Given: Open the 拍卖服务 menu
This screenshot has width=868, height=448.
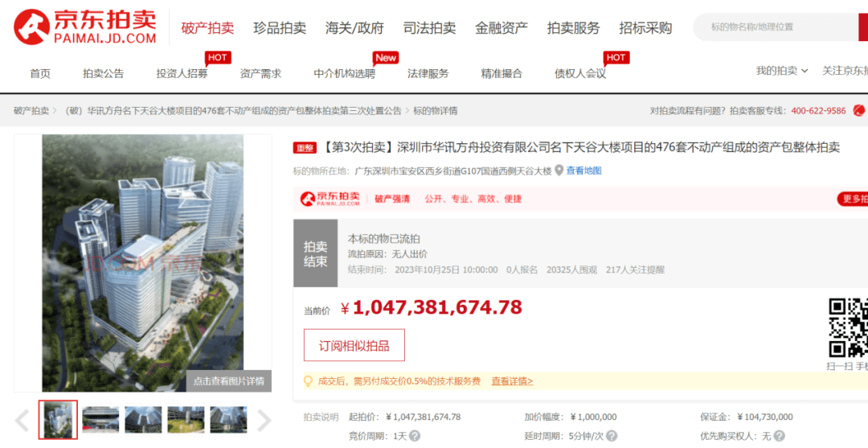Looking at the screenshot, I should [574, 27].
